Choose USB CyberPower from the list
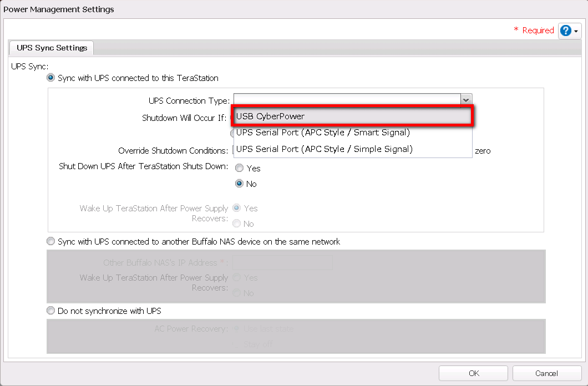The image size is (588, 386). tap(352, 116)
